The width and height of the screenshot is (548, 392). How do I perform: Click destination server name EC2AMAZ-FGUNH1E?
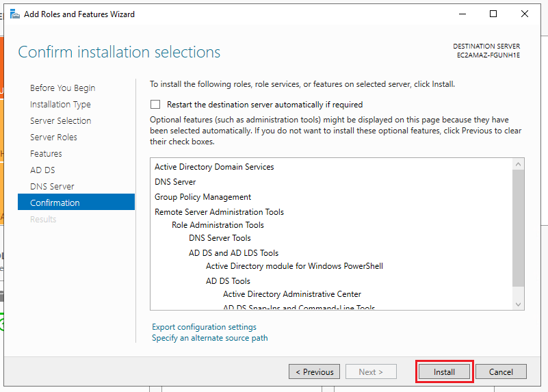[x=488, y=55]
